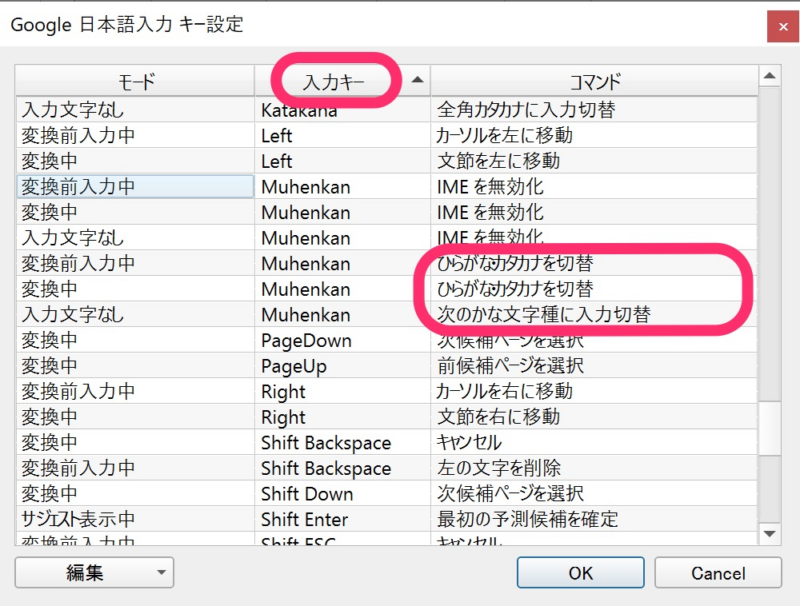The height and width of the screenshot is (606, 800).
Task: Select the 次のかな文字種に入力切替 command cell
Action: click(x=594, y=314)
